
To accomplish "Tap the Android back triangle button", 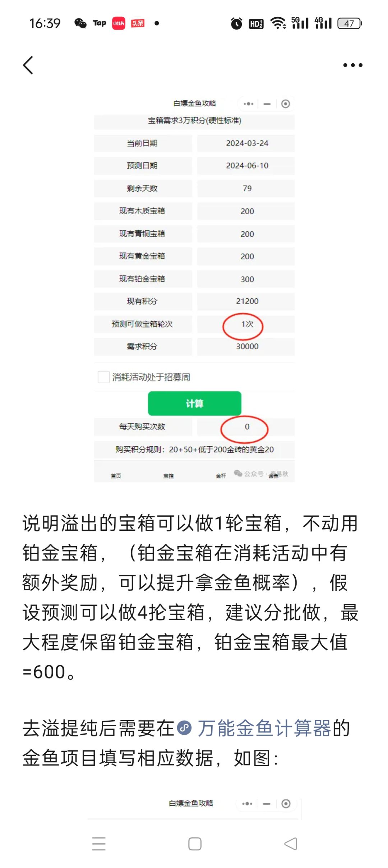I will (291, 844).
